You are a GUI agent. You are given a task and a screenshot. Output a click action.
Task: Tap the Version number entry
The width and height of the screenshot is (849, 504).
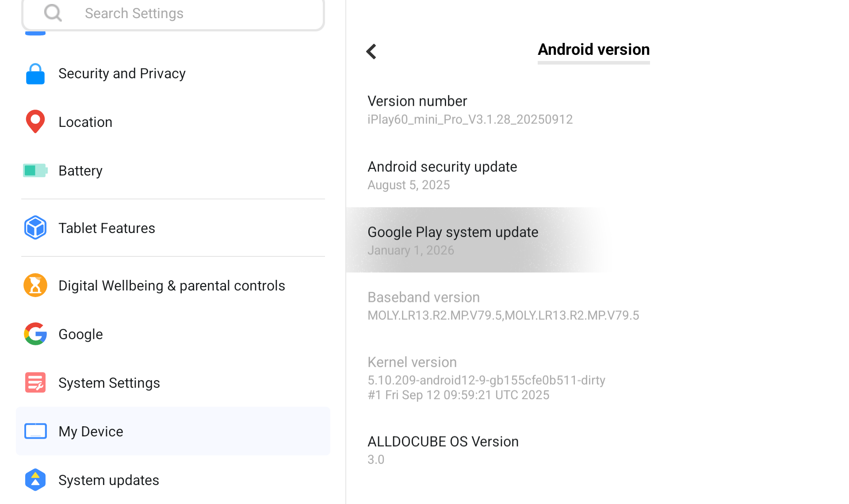click(x=470, y=110)
